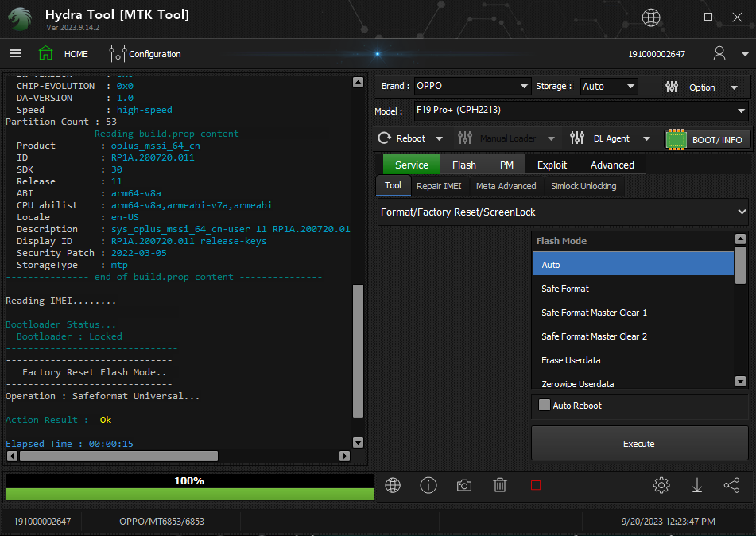Open the Simlock Unlocking sub-tab
The image size is (756, 536).
583,186
